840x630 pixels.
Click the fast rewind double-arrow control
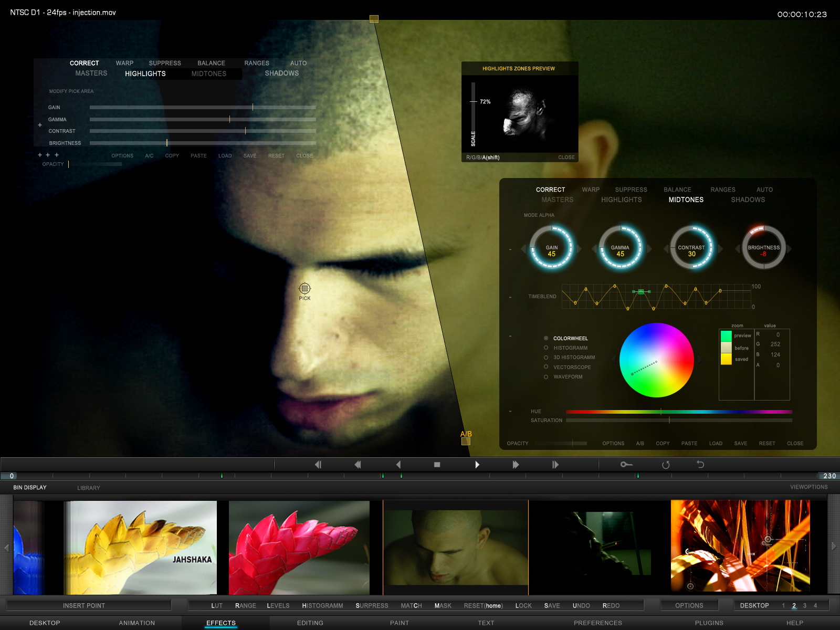[x=358, y=465]
